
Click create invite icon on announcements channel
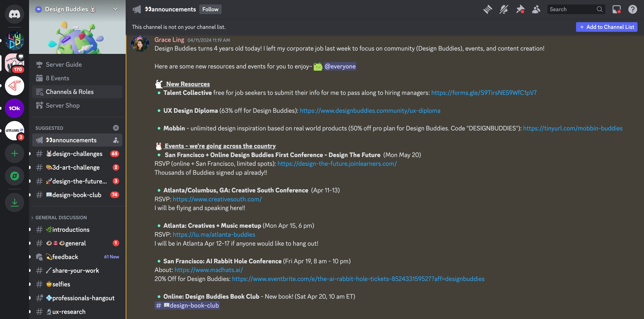click(116, 140)
